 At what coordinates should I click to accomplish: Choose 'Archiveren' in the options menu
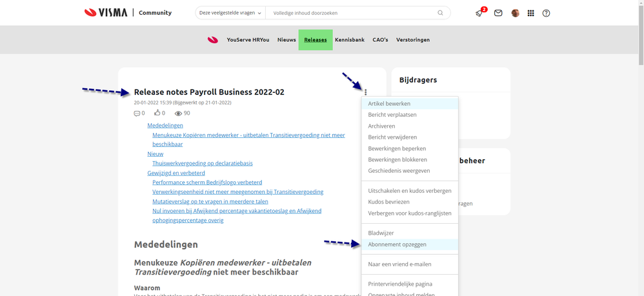(410, 126)
